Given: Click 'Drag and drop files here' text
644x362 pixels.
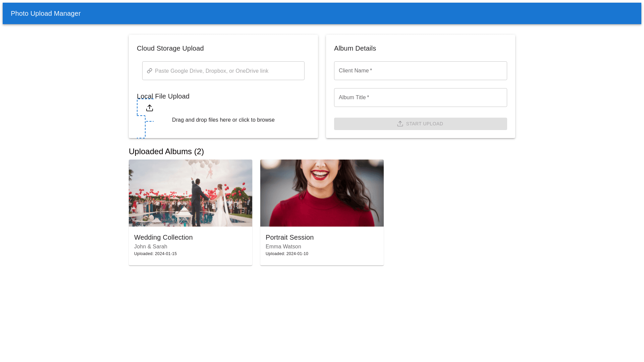Looking at the screenshot, I should [x=223, y=120].
